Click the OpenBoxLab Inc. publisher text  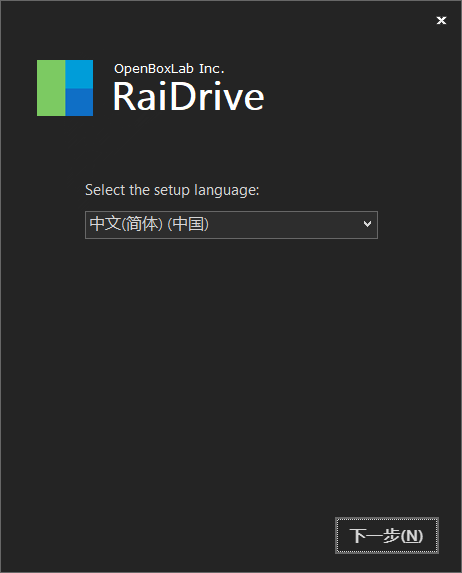pos(169,69)
